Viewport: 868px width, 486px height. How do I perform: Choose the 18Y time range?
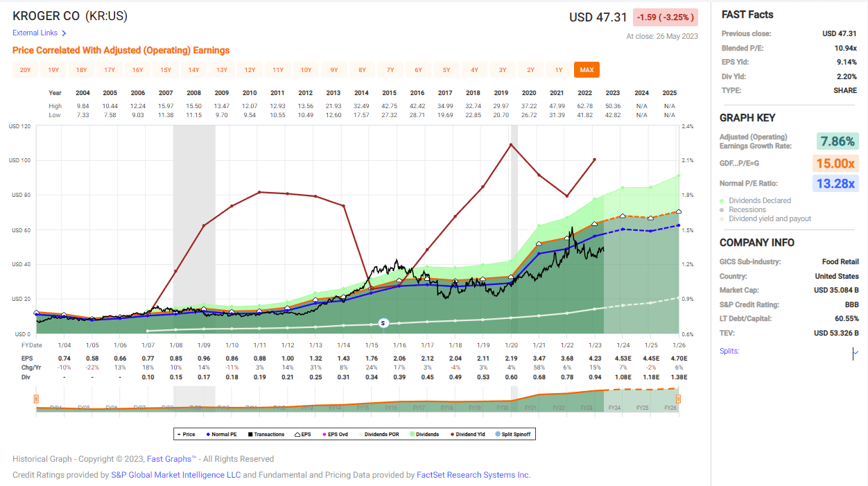coord(81,70)
